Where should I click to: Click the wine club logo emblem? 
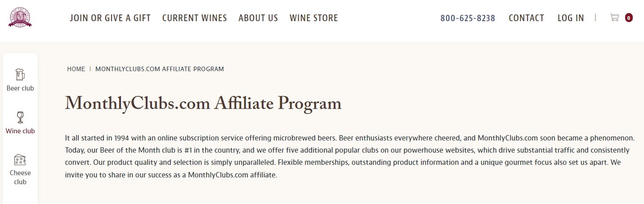pyautogui.click(x=20, y=18)
